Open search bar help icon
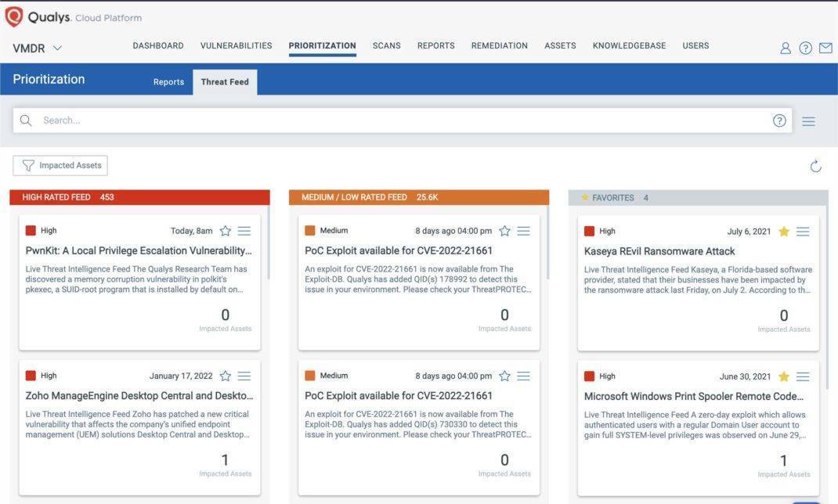This screenshot has width=838, height=504. tap(779, 121)
